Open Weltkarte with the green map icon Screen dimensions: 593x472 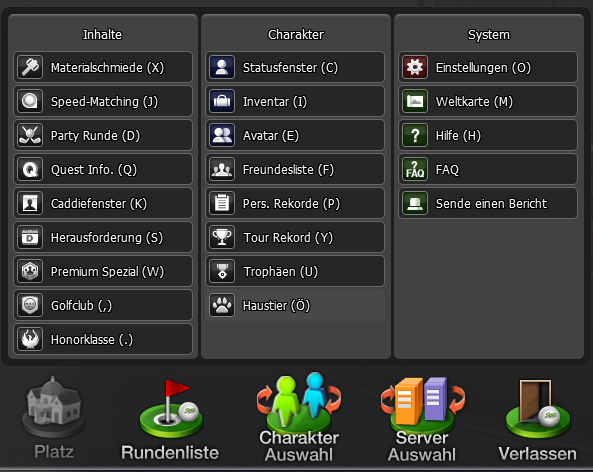tap(415, 101)
